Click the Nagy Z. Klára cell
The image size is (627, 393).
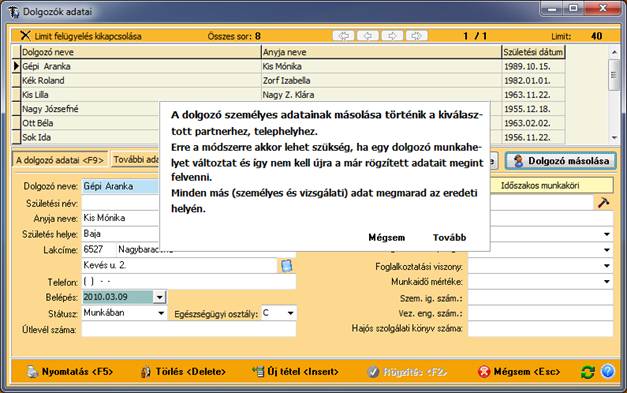click(x=381, y=95)
